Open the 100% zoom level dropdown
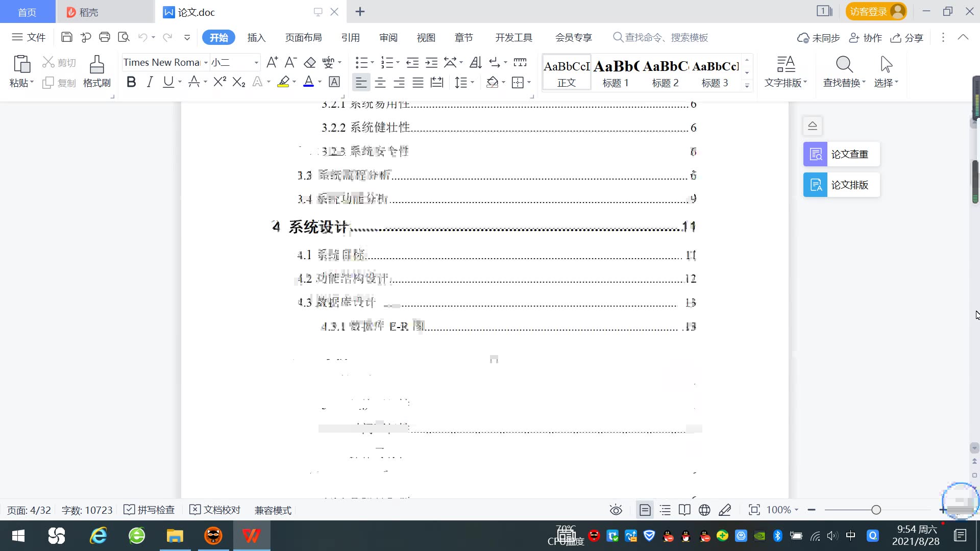The image size is (980, 551). (782, 510)
